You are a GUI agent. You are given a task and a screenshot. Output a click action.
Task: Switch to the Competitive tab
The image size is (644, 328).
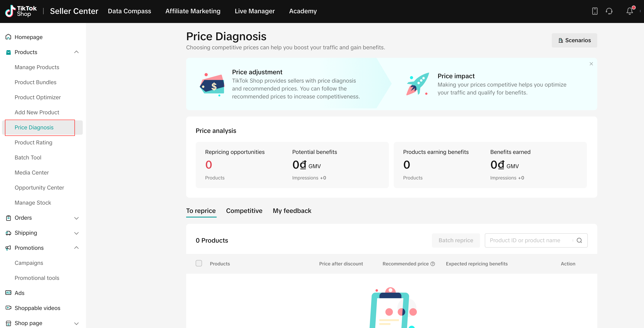244,211
